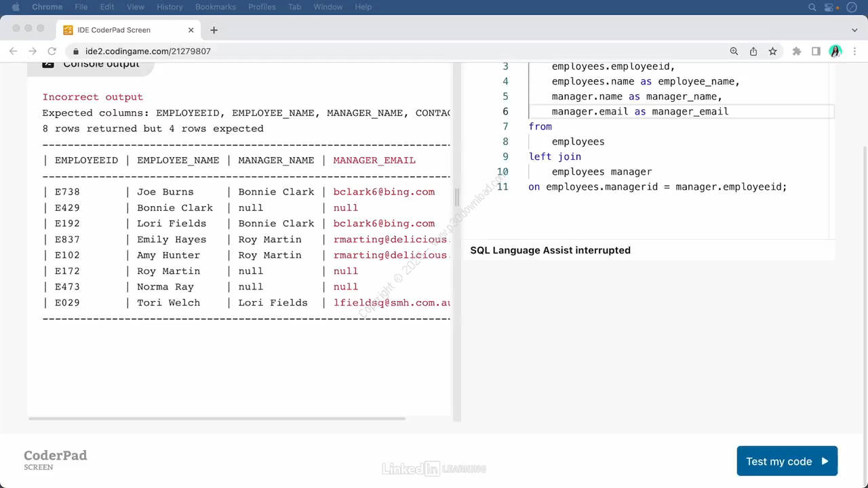Open the Chrome menu
868x488 pixels.
[47, 7]
